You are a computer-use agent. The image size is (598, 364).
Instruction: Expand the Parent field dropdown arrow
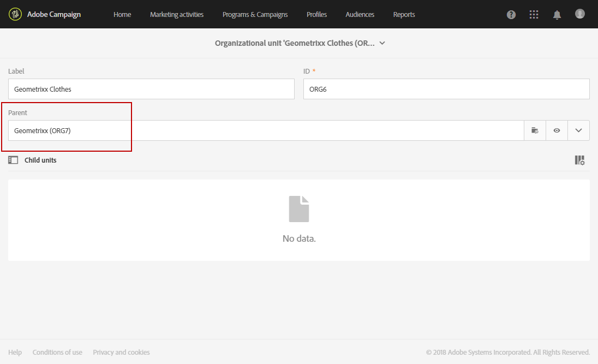point(578,130)
